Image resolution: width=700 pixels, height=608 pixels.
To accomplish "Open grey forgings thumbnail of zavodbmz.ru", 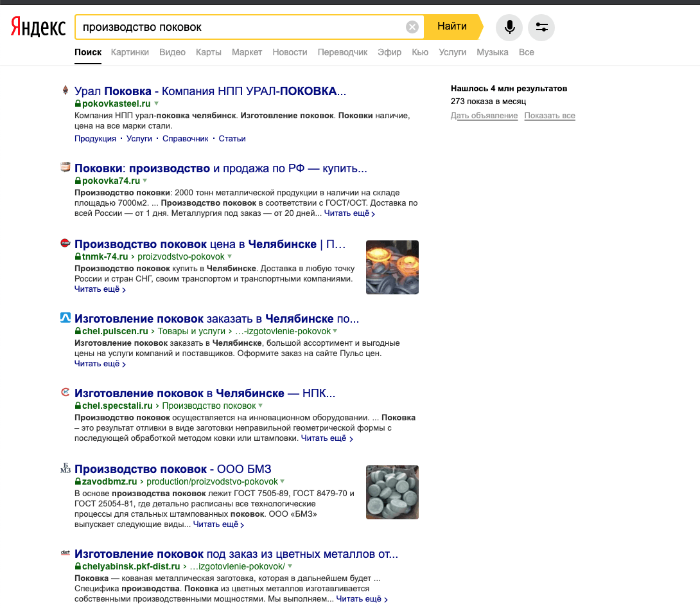I will click(x=392, y=492).
